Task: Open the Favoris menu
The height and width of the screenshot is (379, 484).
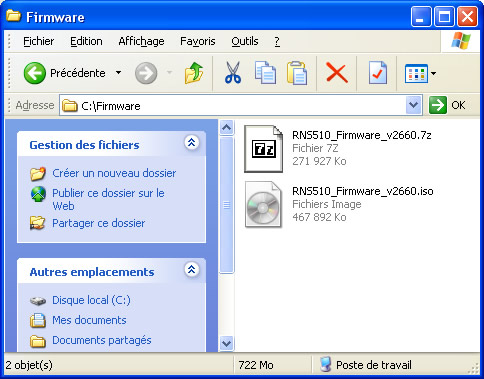Action: [x=198, y=41]
